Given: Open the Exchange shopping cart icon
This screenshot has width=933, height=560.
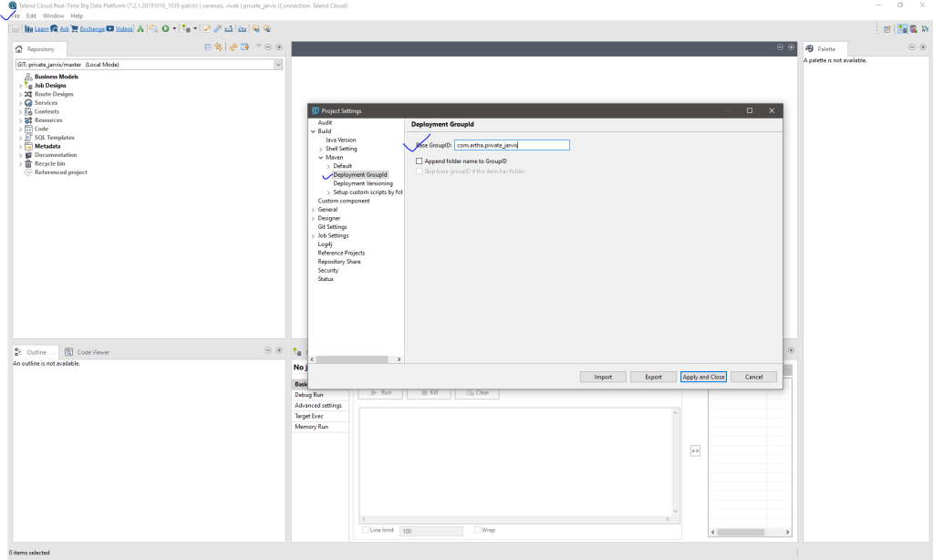Looking at the screenshot, I should (75, 28).
